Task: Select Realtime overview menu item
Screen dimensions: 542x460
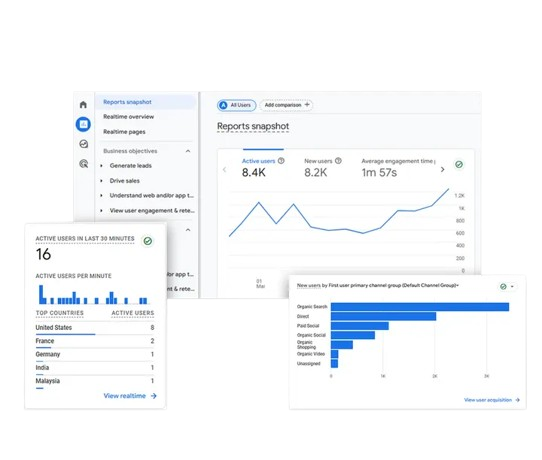Action: tap(129, 117)
